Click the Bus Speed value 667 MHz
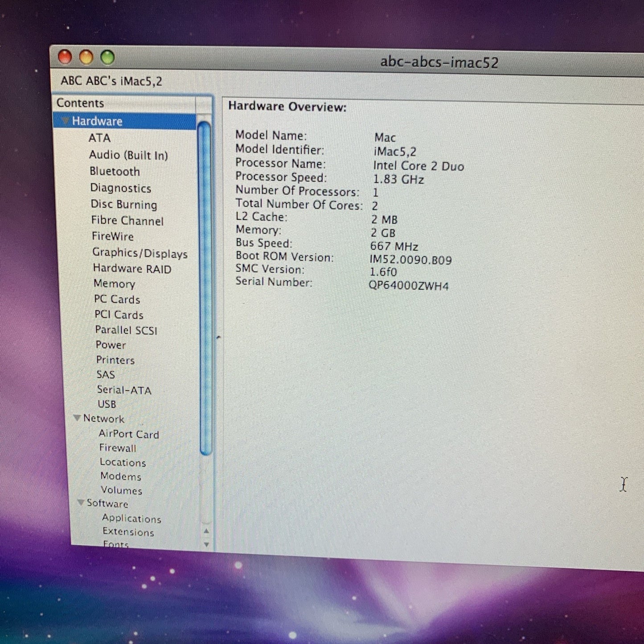The height and width of the screenshot is (644, 644). click(x=394, y=246)
